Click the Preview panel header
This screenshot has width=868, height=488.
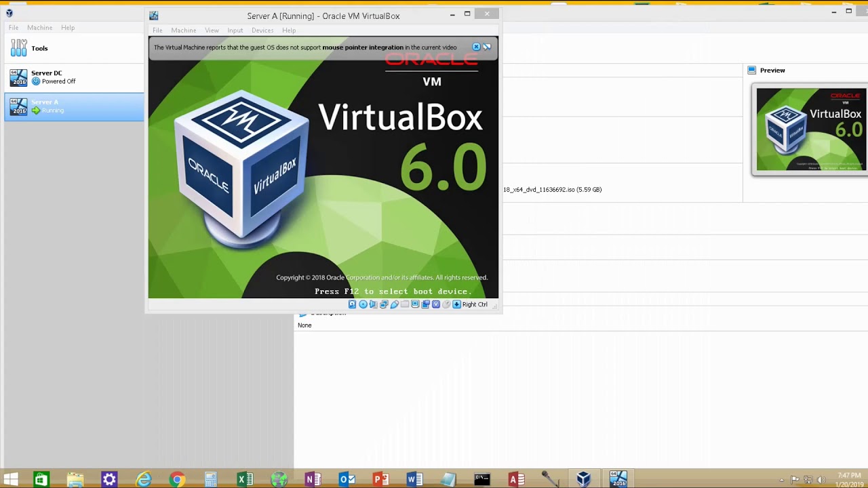(x=772, y=70)
